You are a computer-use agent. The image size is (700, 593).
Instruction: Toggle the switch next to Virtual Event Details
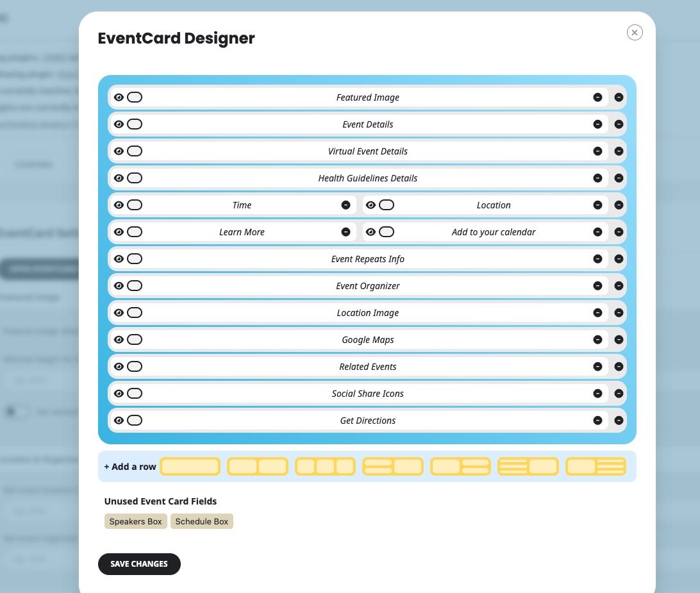point(135,151)
